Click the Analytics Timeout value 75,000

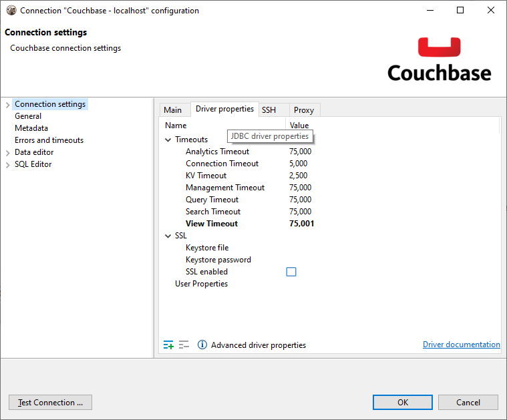point(300,152)
